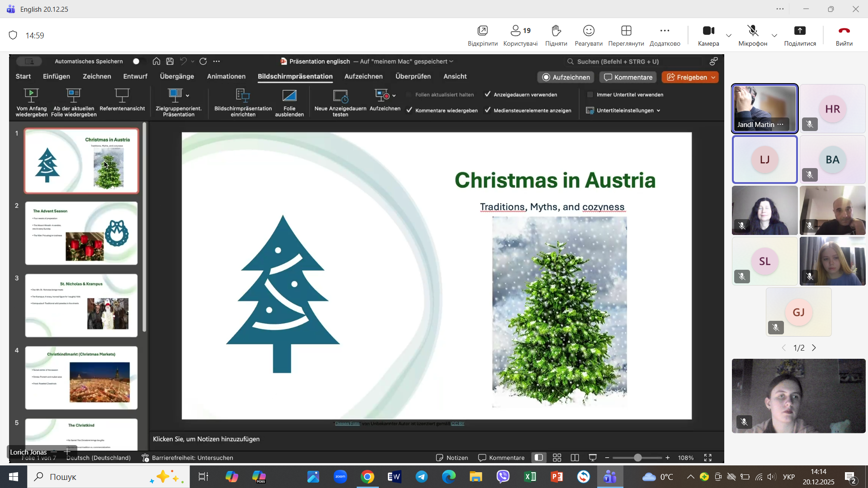Open the Participants icon showing 19
The image size is (868, 488).
[520, 31]
